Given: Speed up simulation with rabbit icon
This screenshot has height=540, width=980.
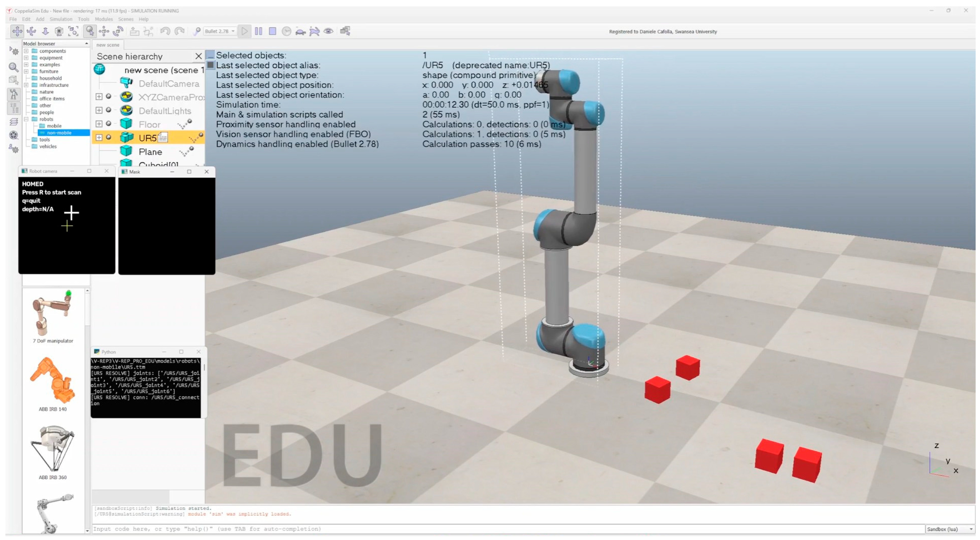Looking at the screenshot, I should click(x=315, y=31).
